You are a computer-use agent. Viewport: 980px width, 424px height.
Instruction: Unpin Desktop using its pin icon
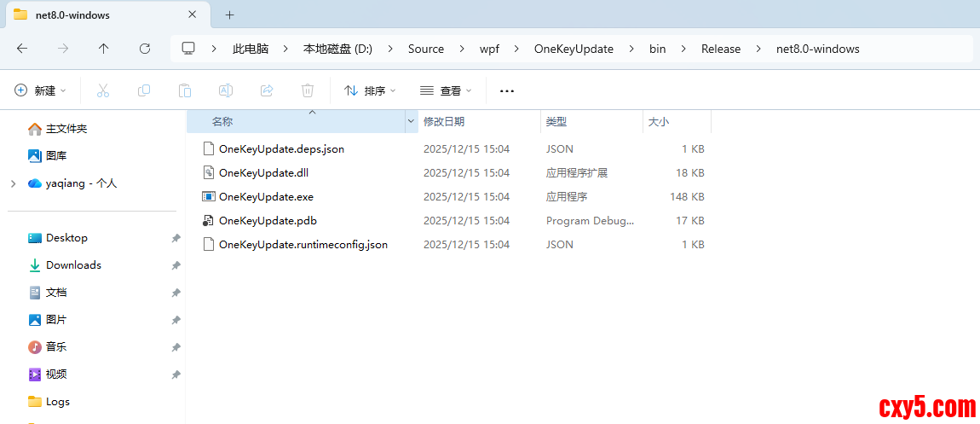pyautogui.click(x=176, y=238)
